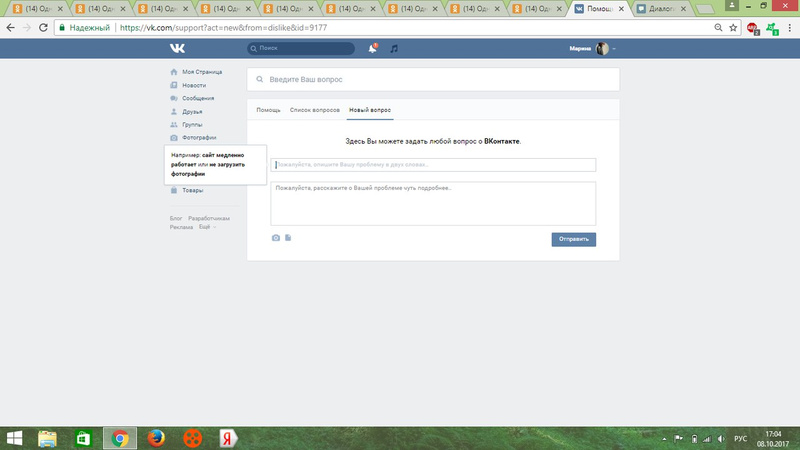This screenshot has height=450, width=800.
Task: Launch Firefox from the taskbar
Action: [155, 437]
